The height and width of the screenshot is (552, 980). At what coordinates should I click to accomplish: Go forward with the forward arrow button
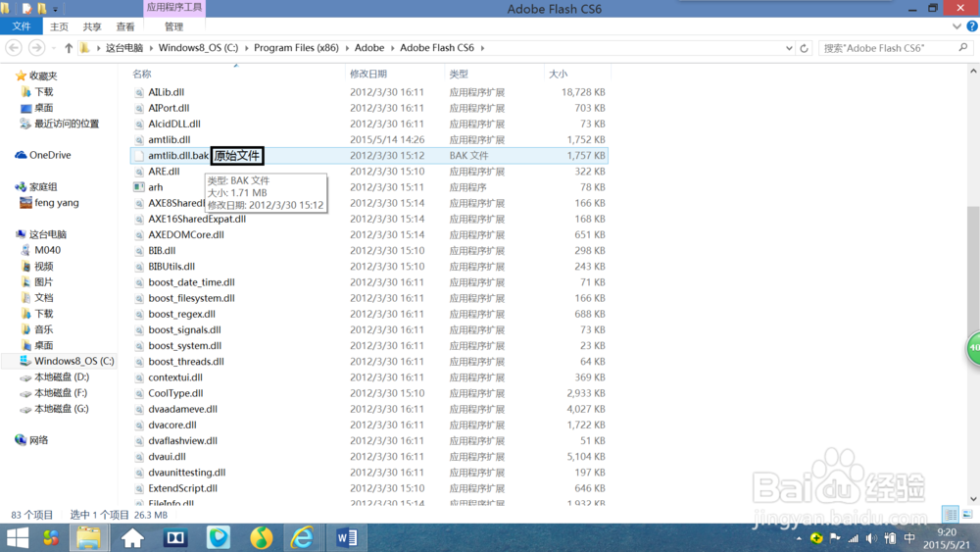[37, 47]
